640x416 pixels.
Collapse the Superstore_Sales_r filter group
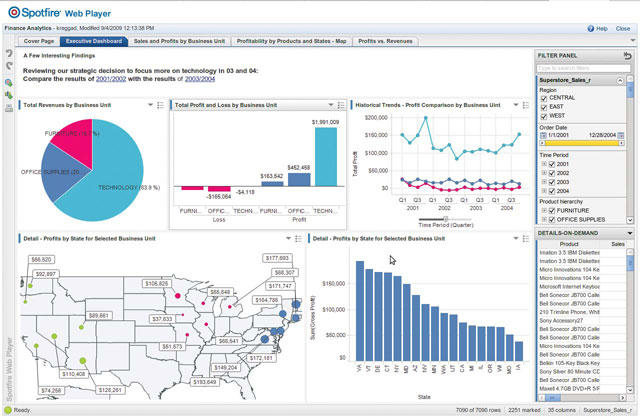tap(620, 80)
